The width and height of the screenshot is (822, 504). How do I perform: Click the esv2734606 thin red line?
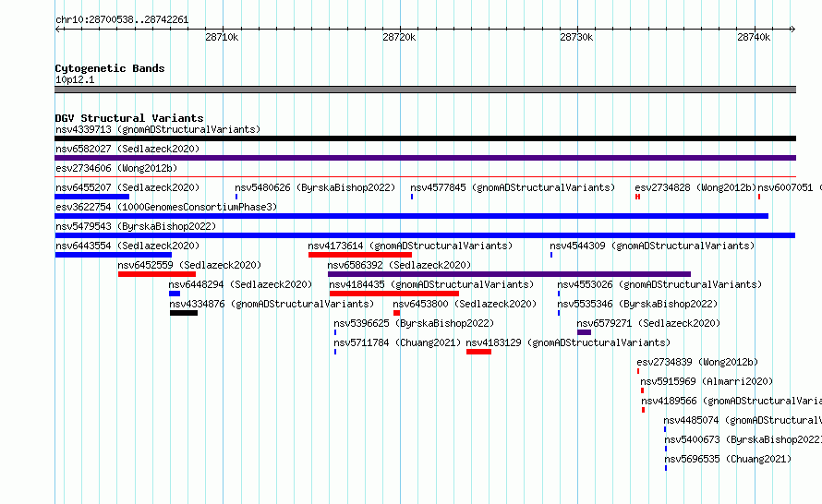click(425, 177)
